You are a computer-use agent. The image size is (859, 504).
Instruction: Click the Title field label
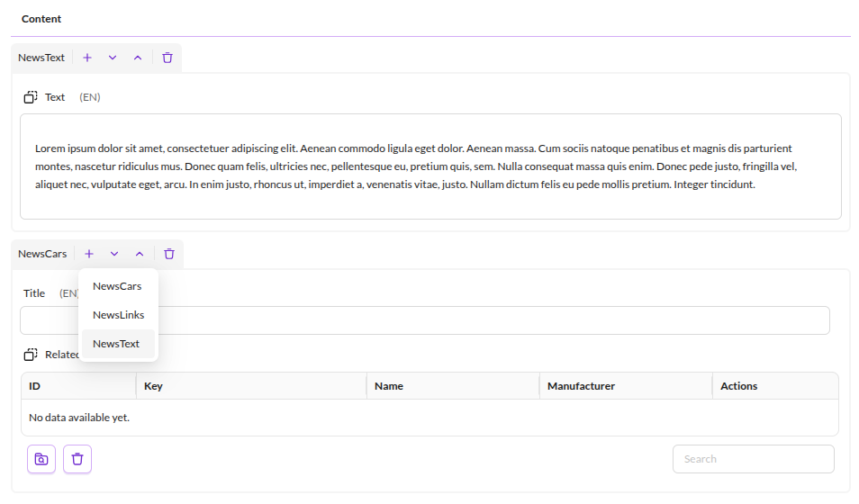tap(34, 293)
